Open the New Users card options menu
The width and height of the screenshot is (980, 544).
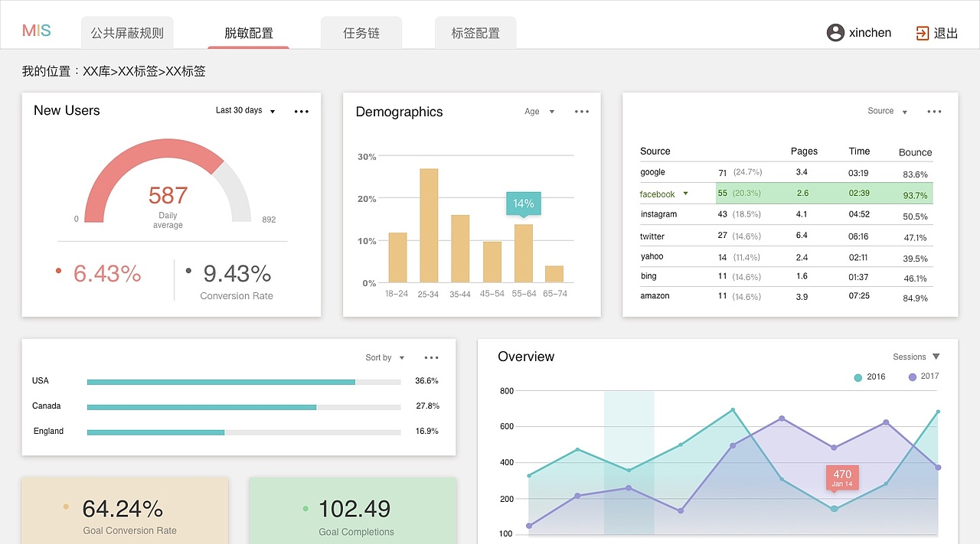click(301, 111)
